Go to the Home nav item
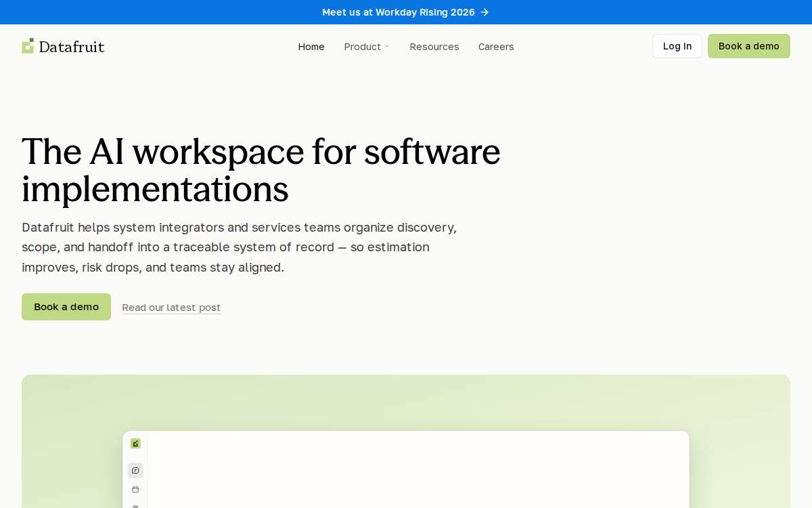 (x=311, y=47)
